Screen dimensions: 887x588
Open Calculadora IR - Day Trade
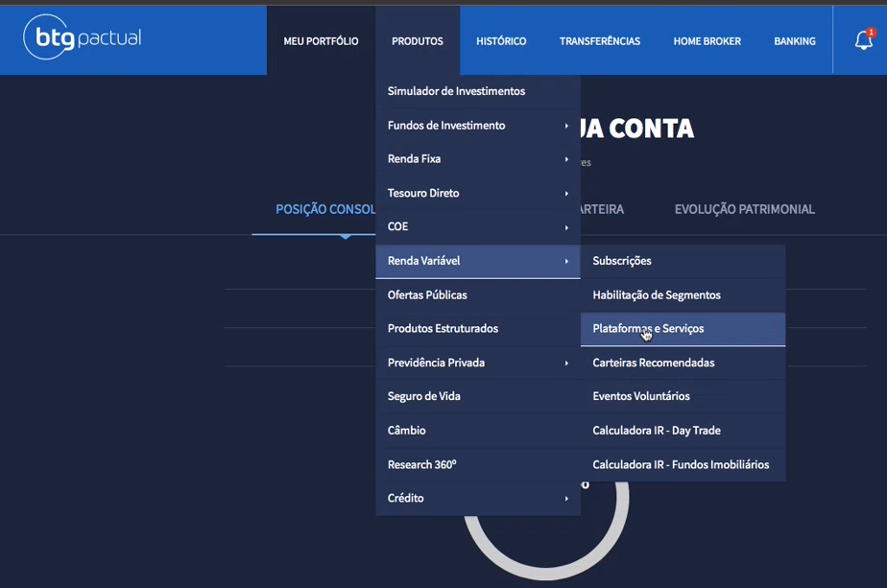[683, 431]
